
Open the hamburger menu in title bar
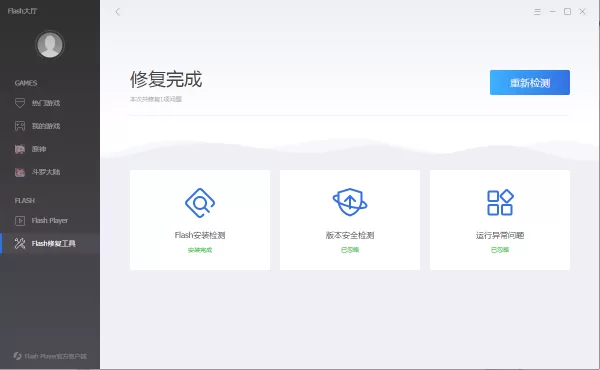(537, 12)
